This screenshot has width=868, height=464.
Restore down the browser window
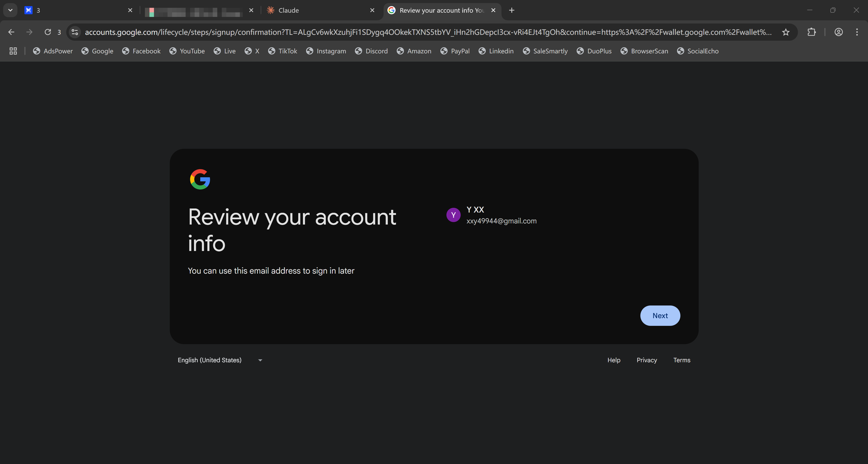(x=833, y=10)
